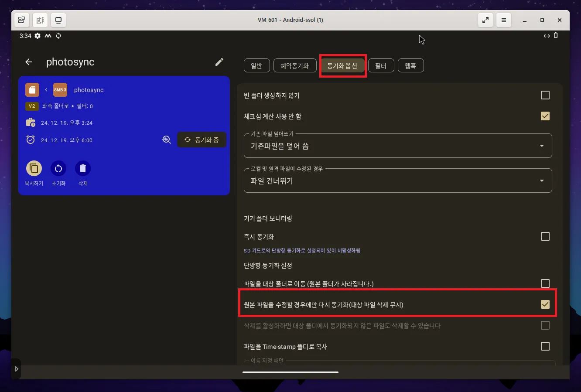Screen dimensions: 581x392
Task: Click the SD card icon on the folderpair card
Action: coord(32,90)
